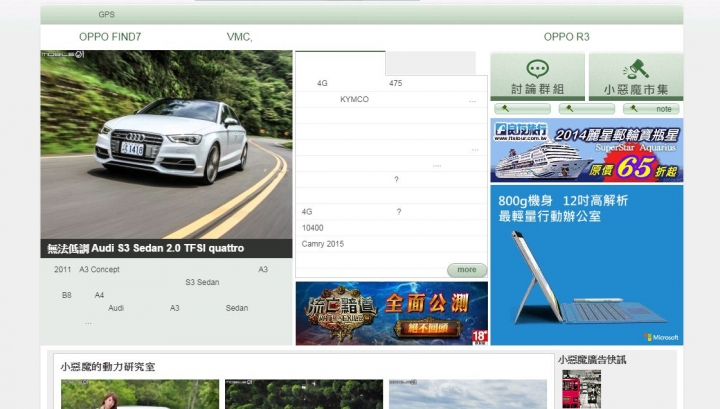
Task: Select the first tab above the topic list
Action: pos(340,63)
